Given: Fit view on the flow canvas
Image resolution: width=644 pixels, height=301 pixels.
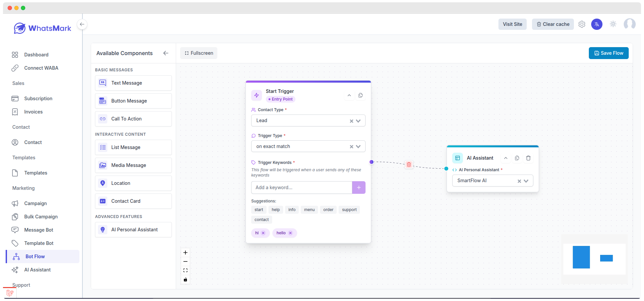Looking at the screenshot, I should coord(185,270).
